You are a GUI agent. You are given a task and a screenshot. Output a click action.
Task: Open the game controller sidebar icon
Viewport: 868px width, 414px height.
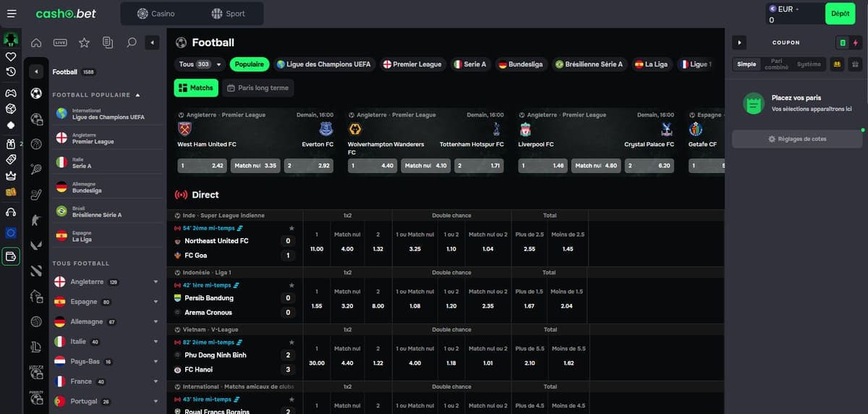(x=11, y=93)
